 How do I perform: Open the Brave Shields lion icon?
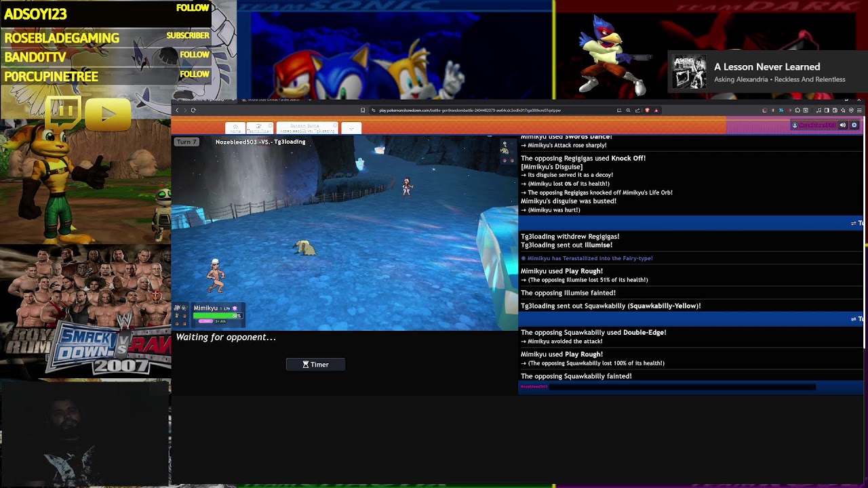[x=647, y=110]
